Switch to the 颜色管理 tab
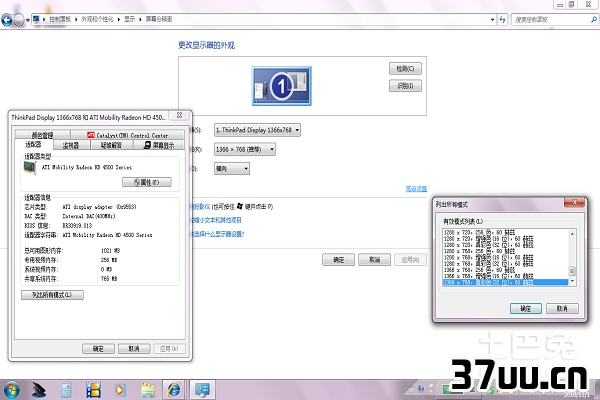 coord(42,135)
